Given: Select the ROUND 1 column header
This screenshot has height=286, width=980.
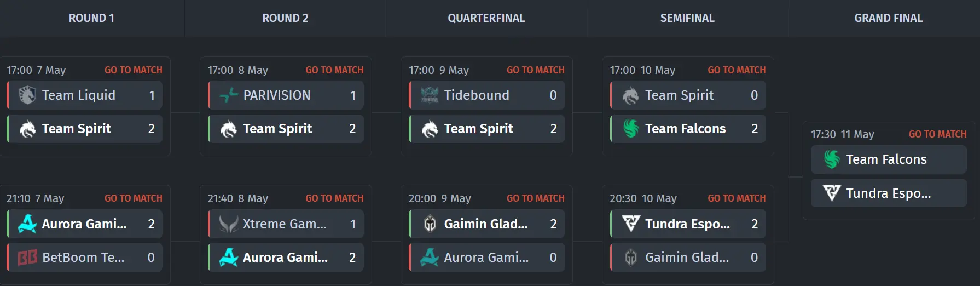Looking at the screenshot, I should tap(91, 18).
